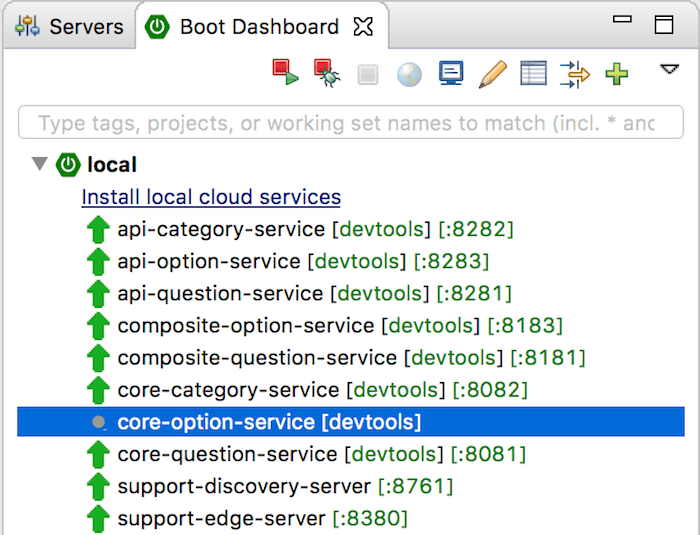Select composite-option-service row

pyautogui.click(x=350, y=326)
